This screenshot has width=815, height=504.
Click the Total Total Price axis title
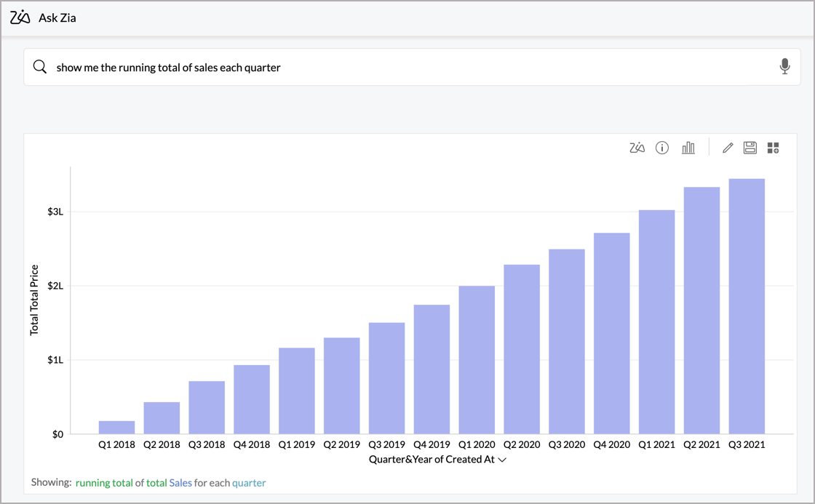[34, 300]
